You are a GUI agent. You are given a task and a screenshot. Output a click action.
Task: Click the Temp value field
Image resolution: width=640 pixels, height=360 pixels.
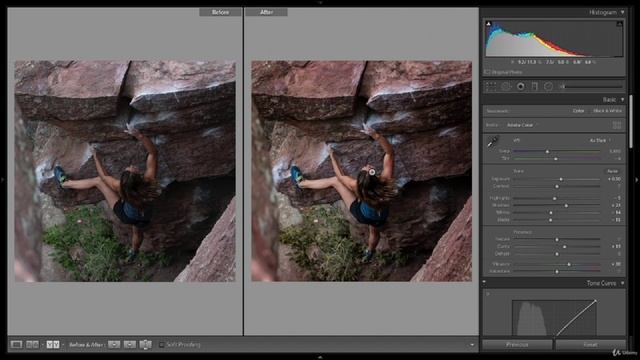click(615, 151)
